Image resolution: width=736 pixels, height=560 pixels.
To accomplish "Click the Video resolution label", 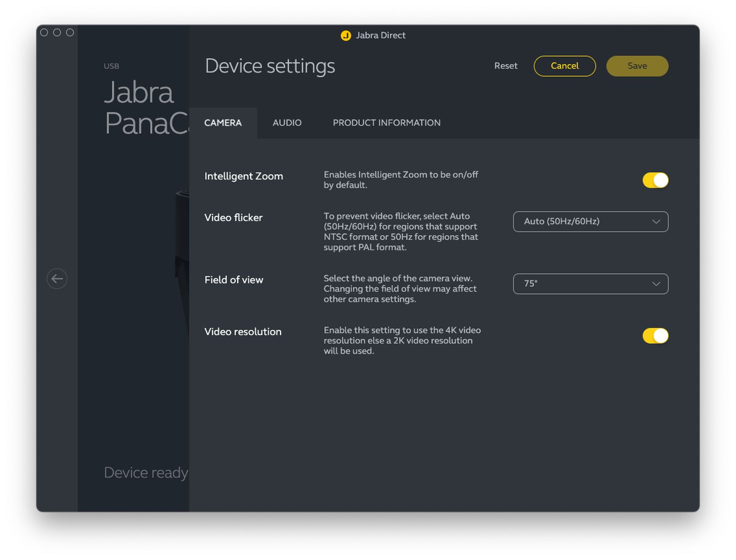I will click(x=243, y=332).
